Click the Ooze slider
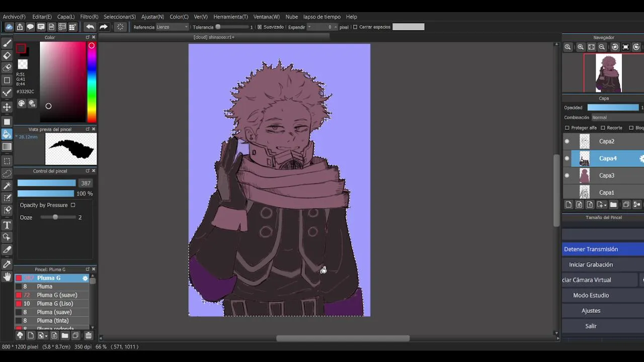Screen dimensions: 644x362 tap(58, 217)
